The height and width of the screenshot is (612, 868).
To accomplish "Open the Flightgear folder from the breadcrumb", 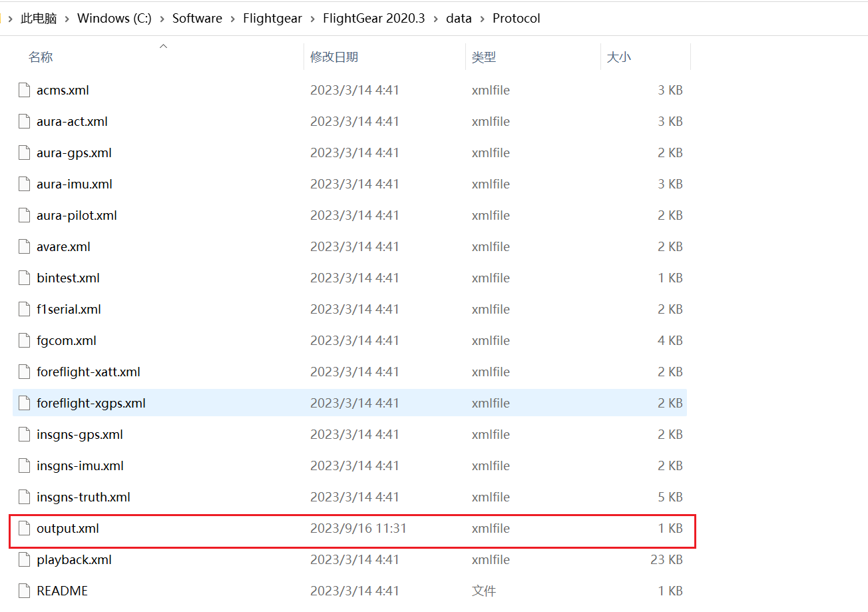I will point(272,18).
